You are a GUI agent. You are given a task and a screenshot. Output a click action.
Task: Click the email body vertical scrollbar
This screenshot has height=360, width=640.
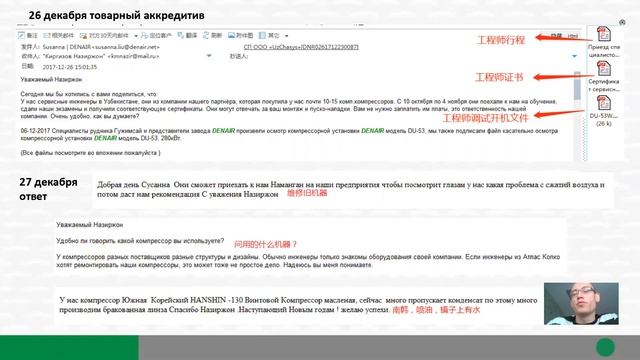coord(577,116)
